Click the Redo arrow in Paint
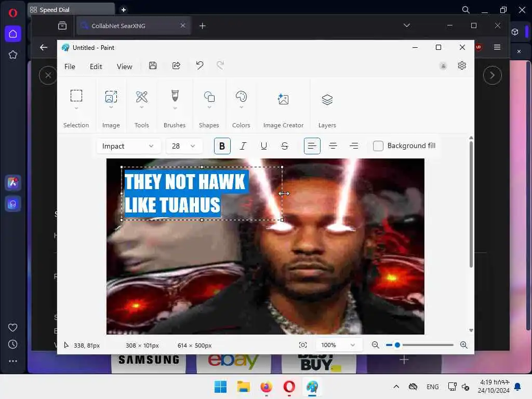The image size is (532, 399). tap(220, 65)
